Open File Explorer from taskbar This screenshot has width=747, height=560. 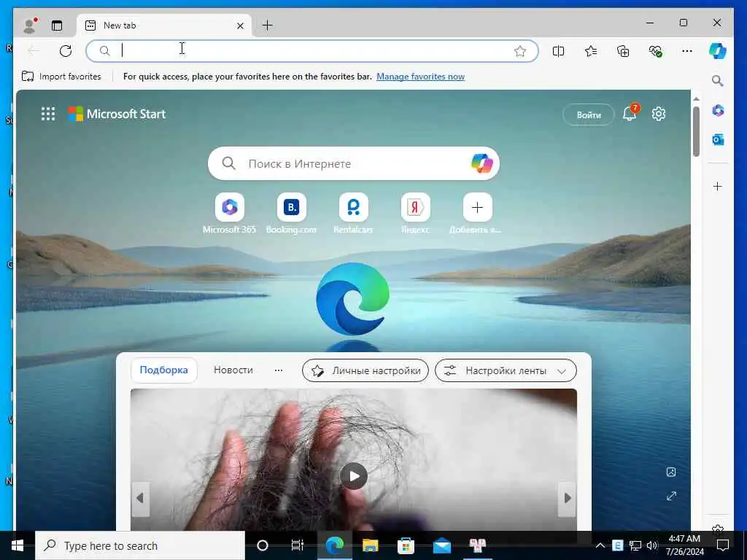[370, 545]
